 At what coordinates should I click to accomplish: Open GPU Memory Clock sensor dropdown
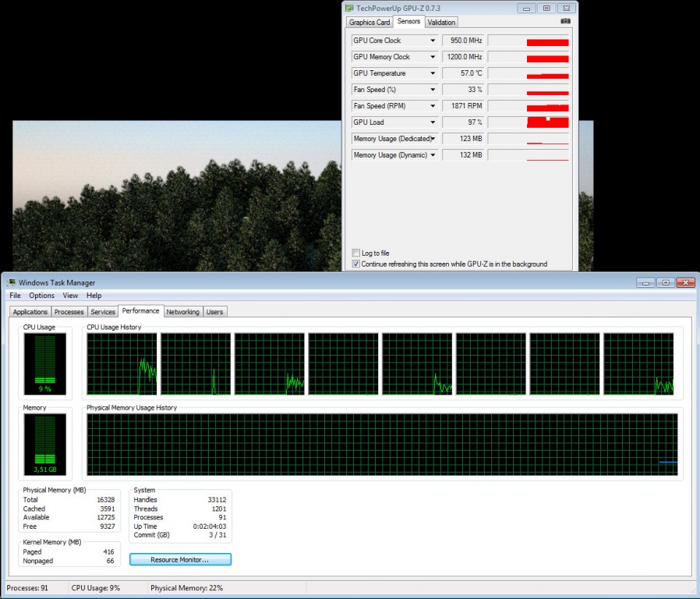432,57
